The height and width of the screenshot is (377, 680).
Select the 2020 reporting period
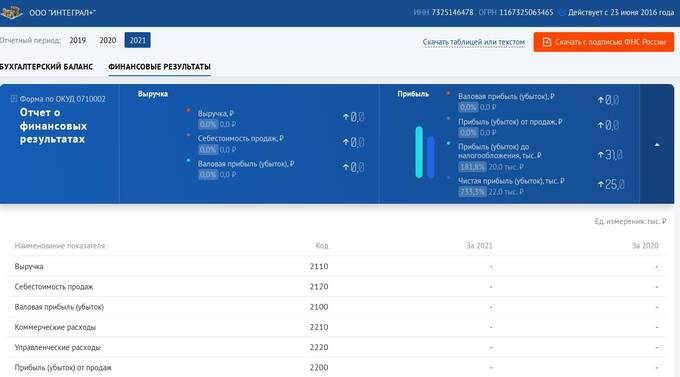point(108,40)
